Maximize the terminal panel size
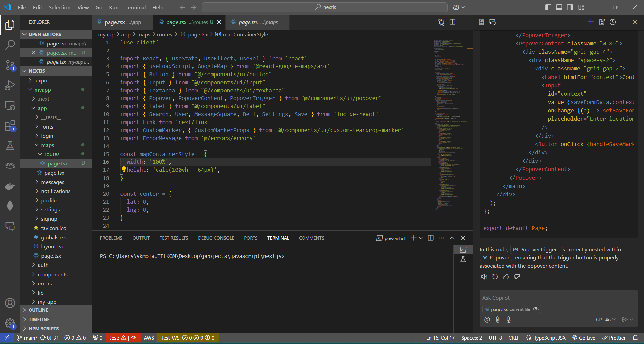 [x=452, y=238]
